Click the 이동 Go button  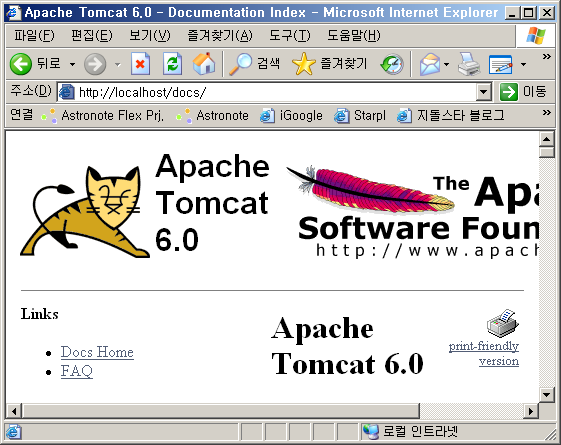(x=523, y=92)
